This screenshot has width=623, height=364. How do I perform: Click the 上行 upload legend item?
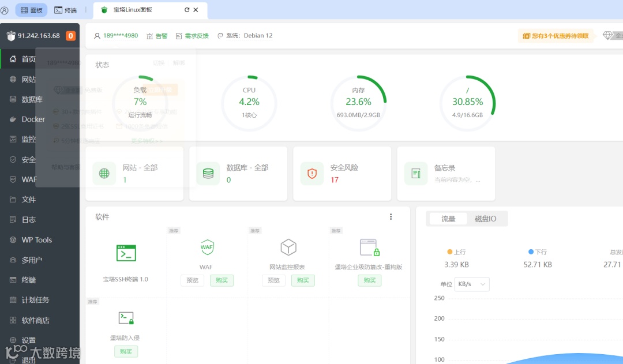(456, 252)
